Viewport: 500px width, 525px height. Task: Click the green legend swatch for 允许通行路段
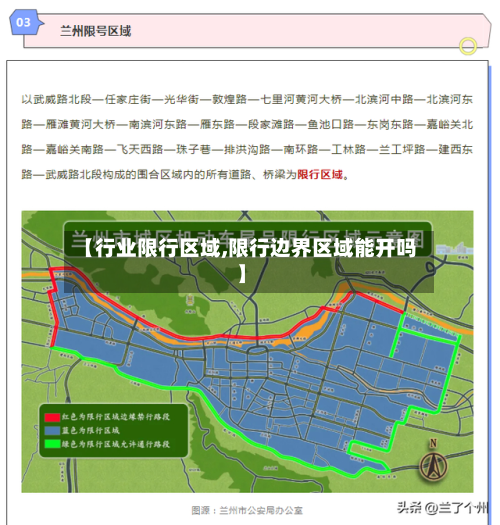coord(52,444)
